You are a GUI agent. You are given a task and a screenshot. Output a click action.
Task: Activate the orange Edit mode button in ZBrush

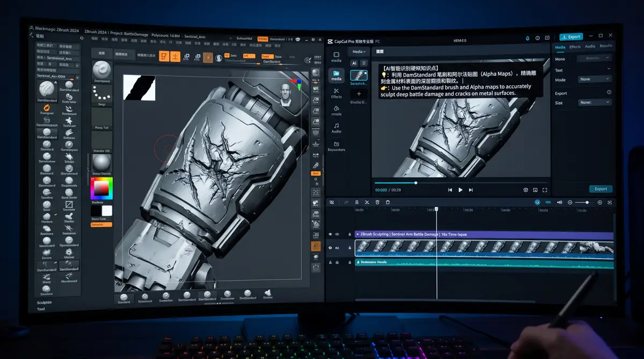tap(164, 56)
